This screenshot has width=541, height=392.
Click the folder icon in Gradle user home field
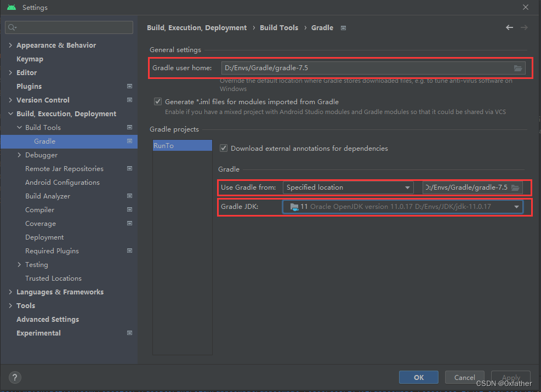click(518, 68)
